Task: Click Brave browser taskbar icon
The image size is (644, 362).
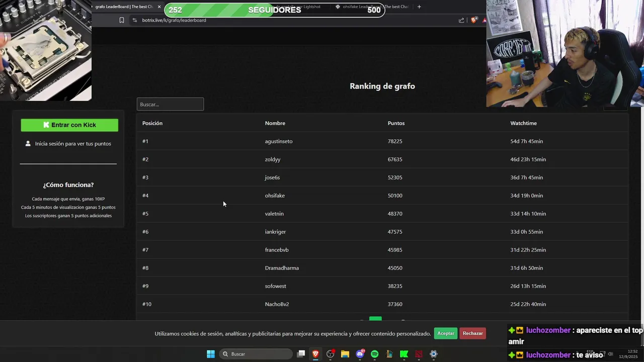Action: pos(315,354)
